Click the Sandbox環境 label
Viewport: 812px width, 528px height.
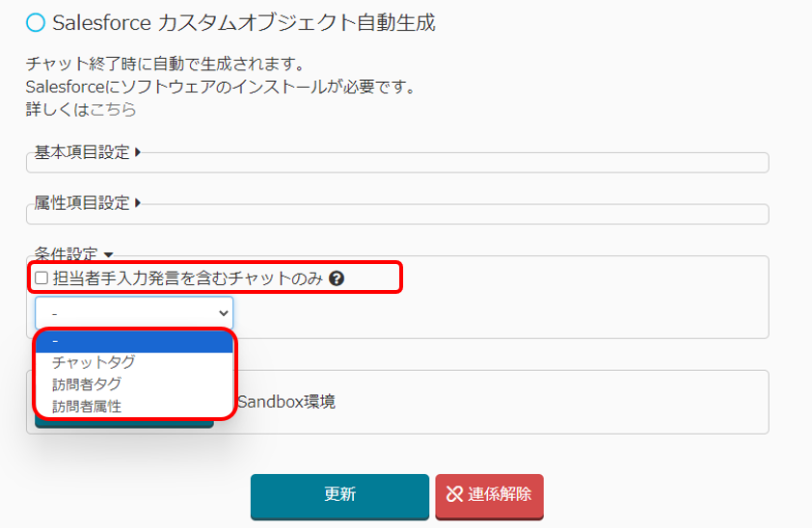click(x=286, y=402)
